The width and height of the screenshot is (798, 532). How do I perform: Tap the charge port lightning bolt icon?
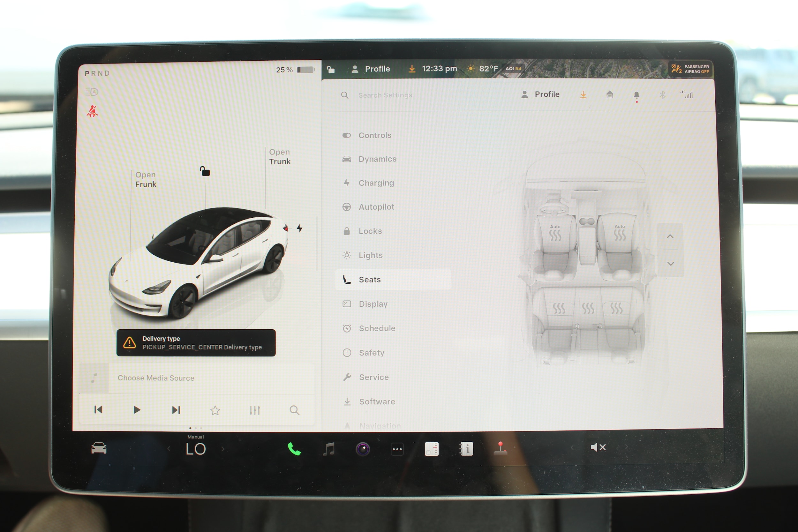tap(299, 228)
